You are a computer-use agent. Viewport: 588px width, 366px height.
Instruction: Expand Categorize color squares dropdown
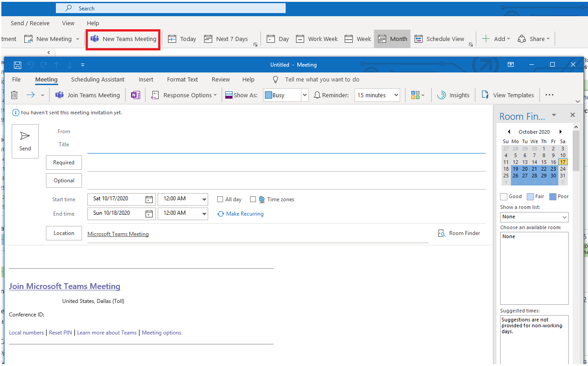(418, 95)
